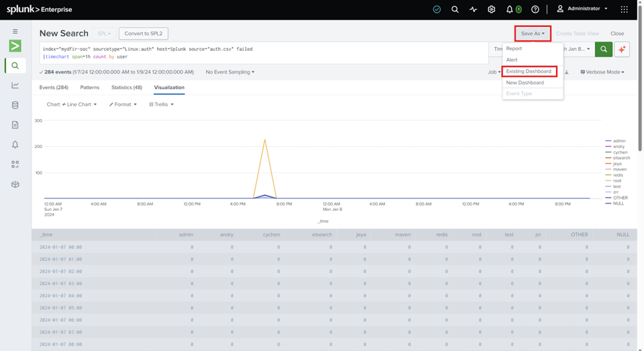The height and width of the screenshot is (351, 644).
Task: Open the hamburger menu in sidebar
Action: pyautogui.click(x=15, y=31)
